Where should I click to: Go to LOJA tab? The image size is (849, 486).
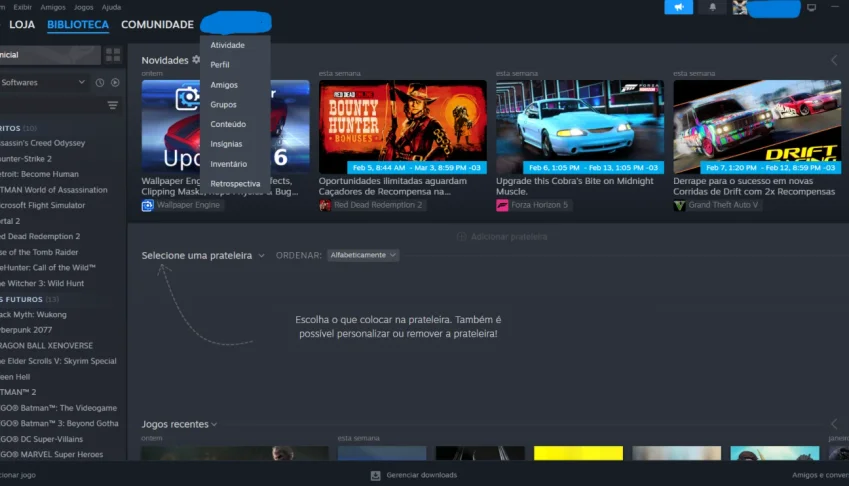22,24
